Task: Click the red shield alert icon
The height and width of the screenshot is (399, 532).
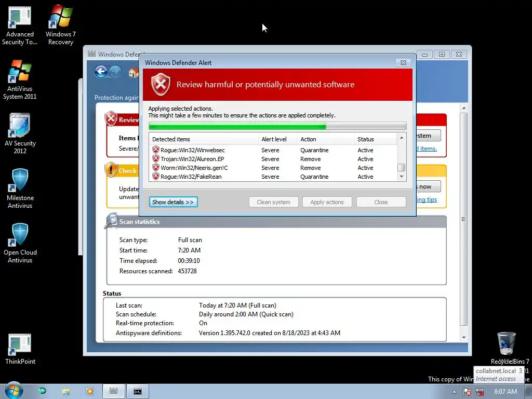Action: pos(161,84)
